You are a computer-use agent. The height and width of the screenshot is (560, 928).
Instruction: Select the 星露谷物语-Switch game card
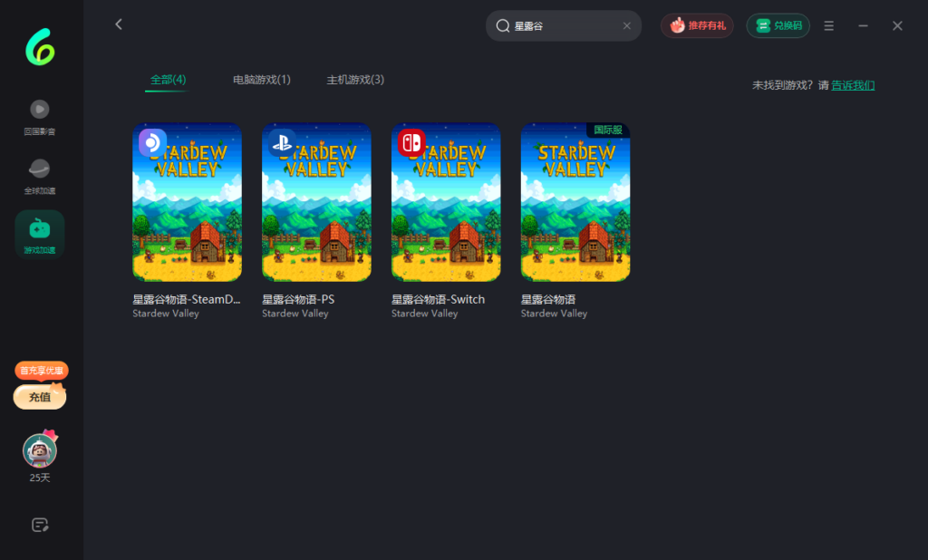point(446,203)
